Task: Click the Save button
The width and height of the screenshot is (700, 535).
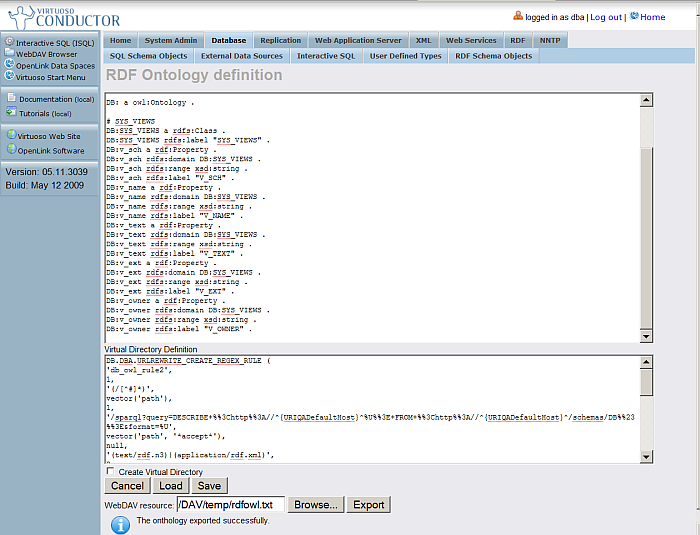Action: tap(209, 486)
